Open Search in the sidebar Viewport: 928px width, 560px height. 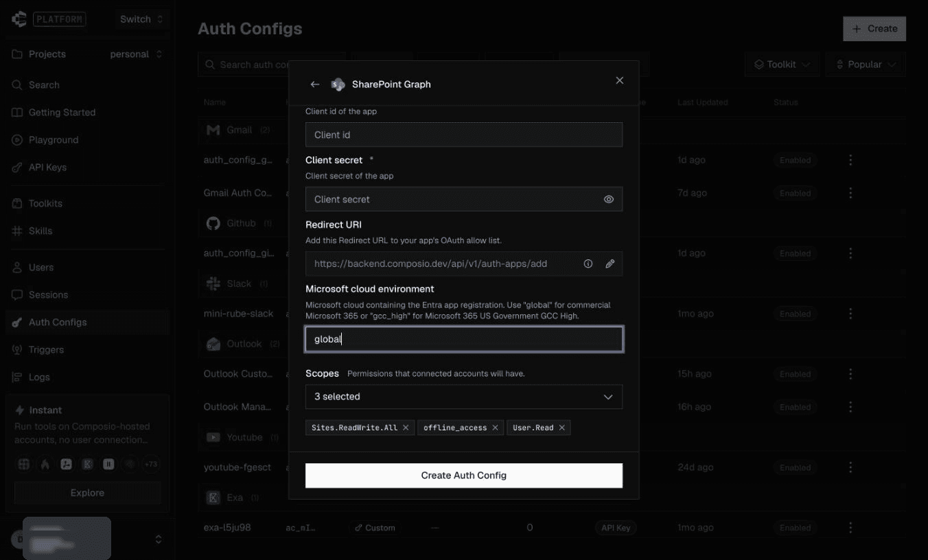[87, 85]
